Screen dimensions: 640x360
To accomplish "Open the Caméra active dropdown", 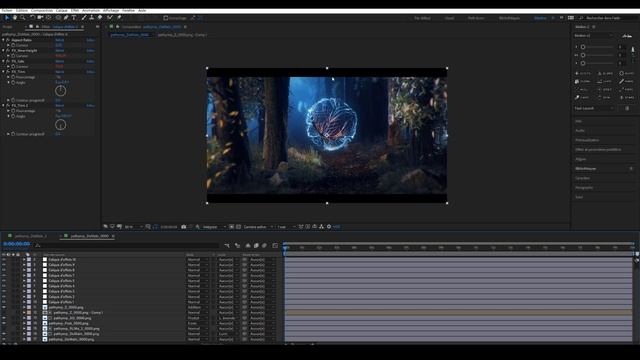I will 258,227.
